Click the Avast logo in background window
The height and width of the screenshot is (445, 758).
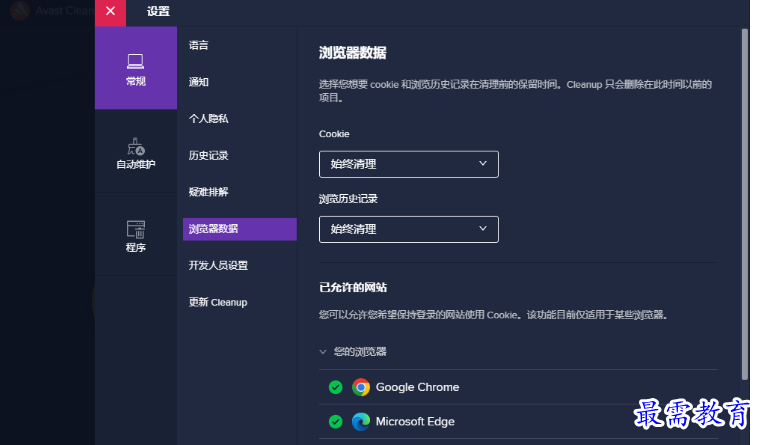pos(19,11)
